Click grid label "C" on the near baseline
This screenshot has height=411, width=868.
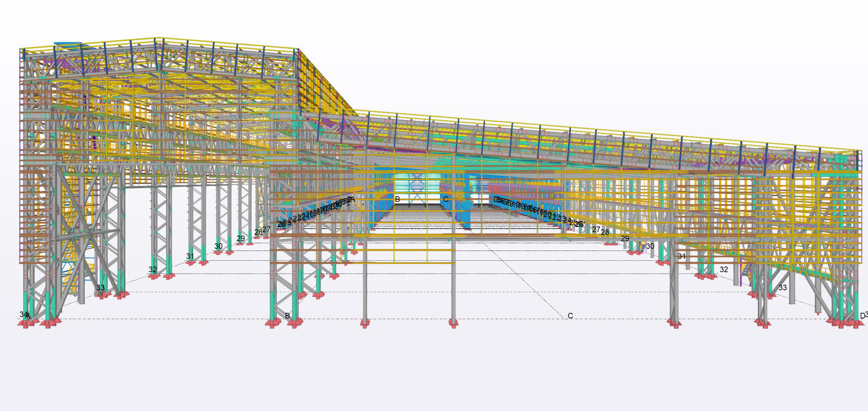click(x=570, y=316)
